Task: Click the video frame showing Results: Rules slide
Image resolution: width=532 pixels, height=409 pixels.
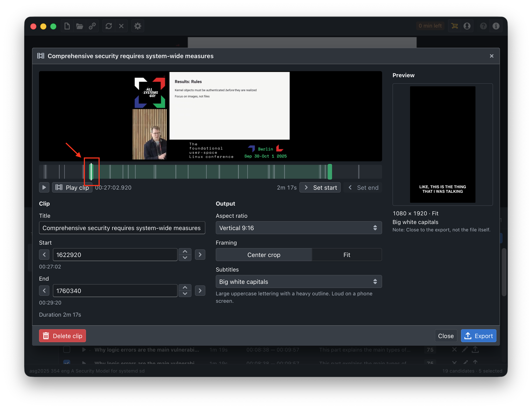Action: click(211, 116)
